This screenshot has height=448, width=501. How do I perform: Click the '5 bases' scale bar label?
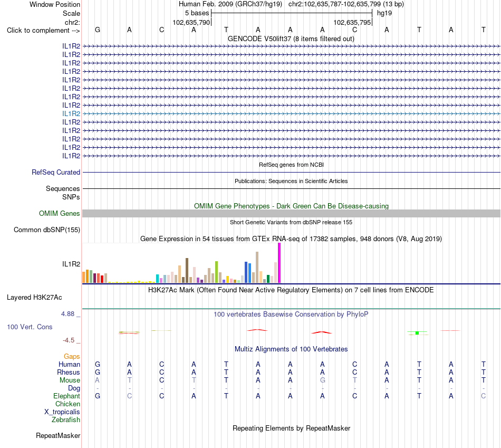[x=197, y=13]
